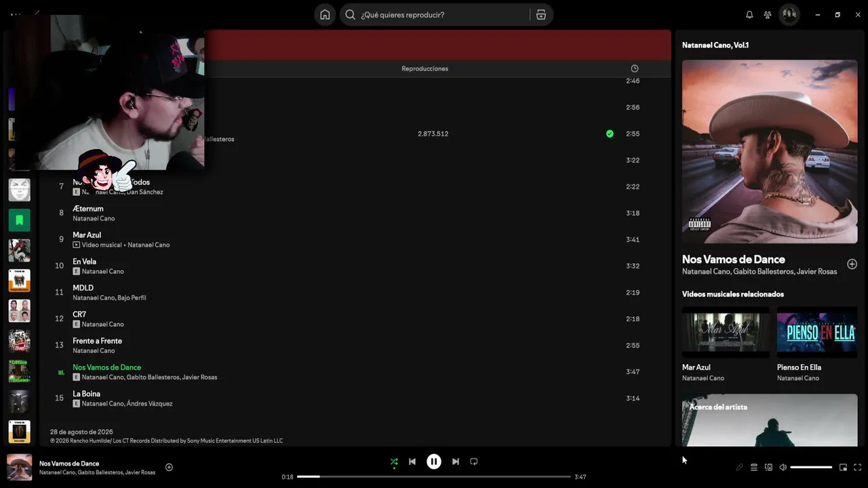Adjust the volume slider
Viewport: 868px width, 488px height.
(811, 467)
